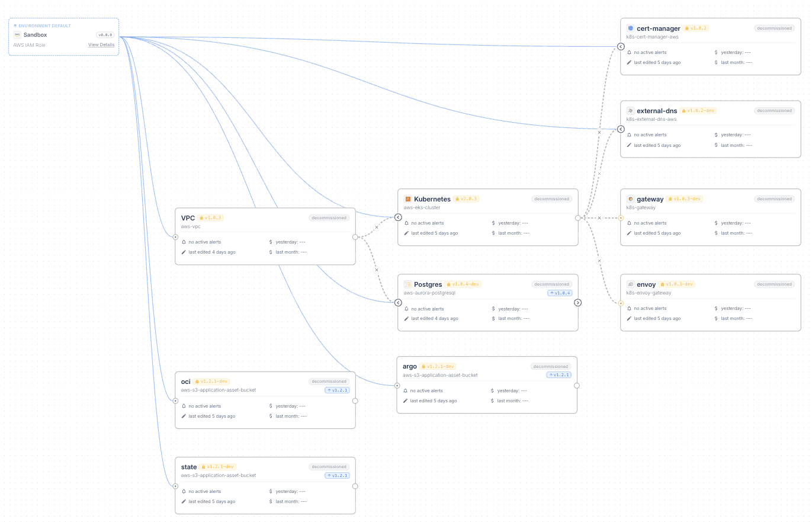Click the external-dns node icon
The image size is (812, 522).
tap(631, 111)
